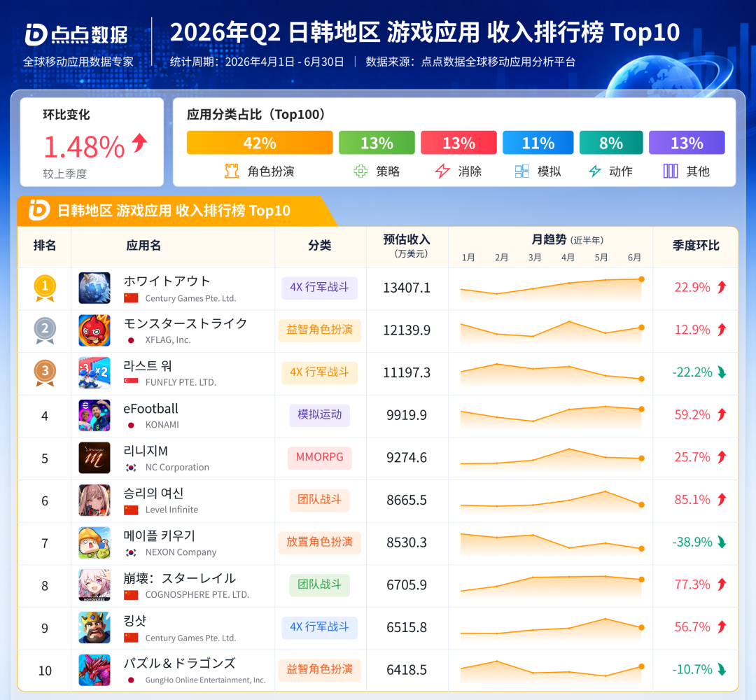Image resolution: width=756 pixels, height=700 pixels.
Task: Click the 승리의 여신 app icon
Action: pyautogui.click(x=94, y=500)
